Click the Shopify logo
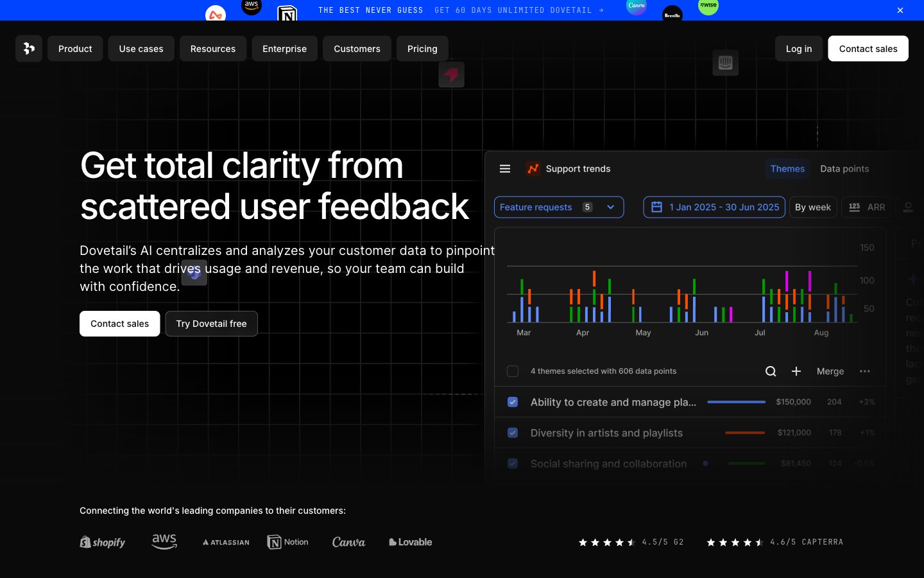924x578 pixels. [x=103, y=542]
